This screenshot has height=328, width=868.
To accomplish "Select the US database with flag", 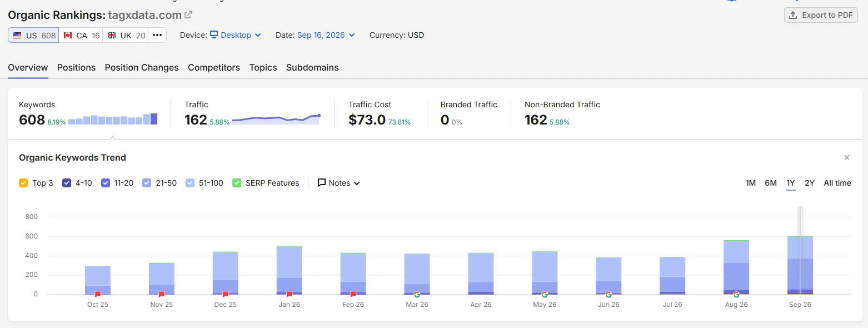I will pyautogui.click(x=33, y=35).
